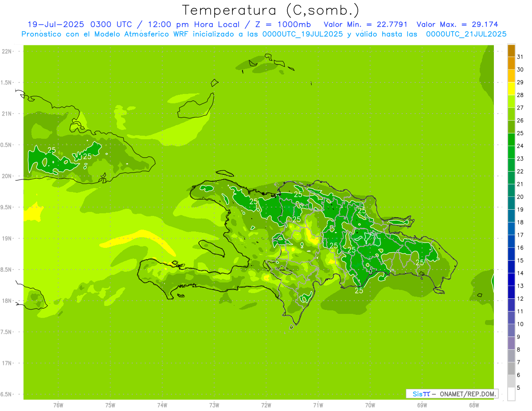Click the 68W longitude label

[474, 405]
